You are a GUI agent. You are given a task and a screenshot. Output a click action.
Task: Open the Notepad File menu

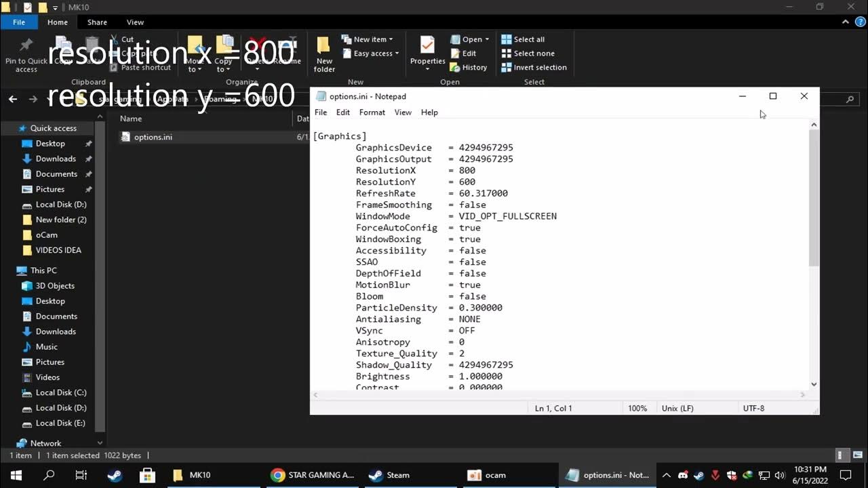(x=321, y=113)
